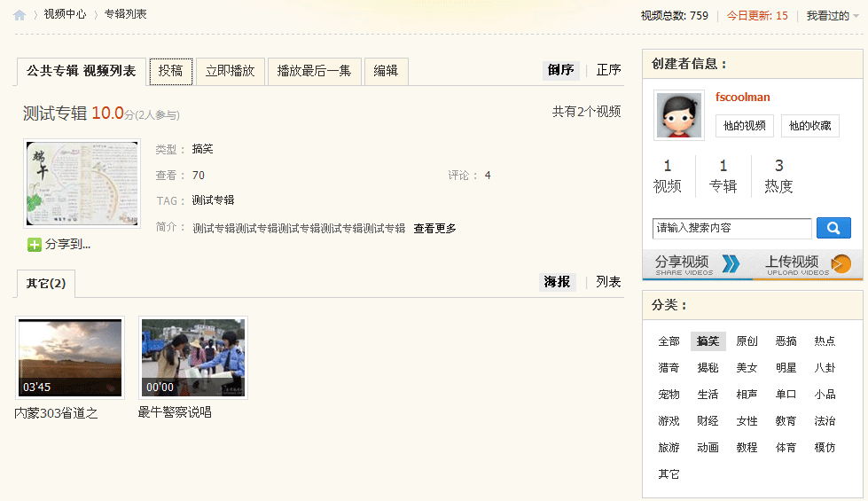This screenshot has width=868, height=501.
Task: Click the 测试专辑 TAG link
Action: pyautogui.click(x=213, y=200)
